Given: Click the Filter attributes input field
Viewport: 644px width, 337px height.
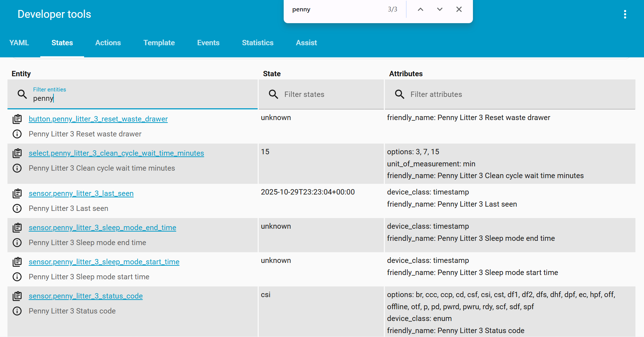Looking at the screenshot, I should (x=517, y=94).
